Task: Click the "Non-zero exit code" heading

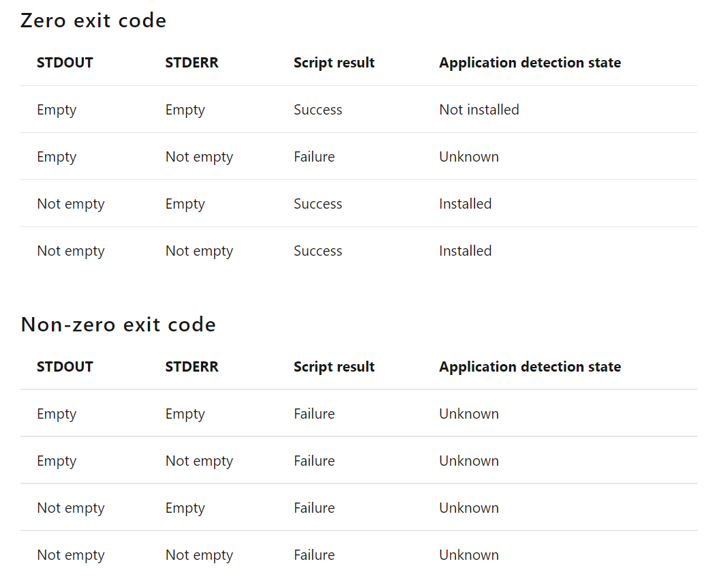Action: point(118,325)
